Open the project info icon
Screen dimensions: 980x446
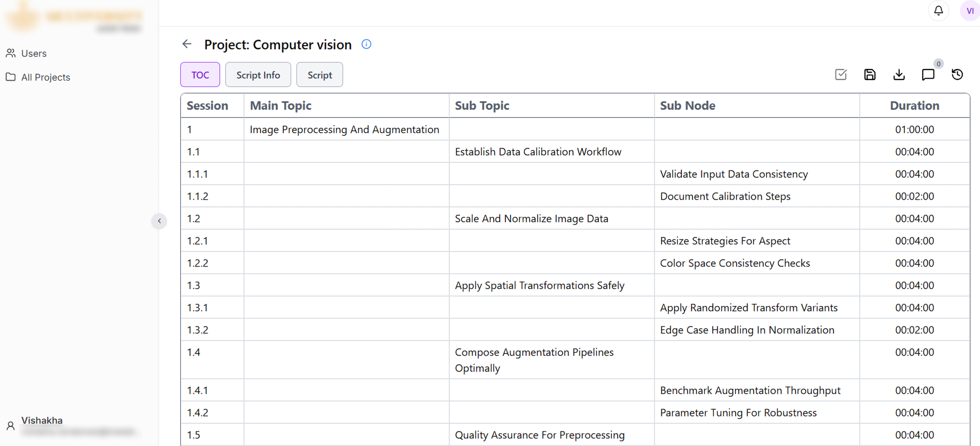pyautogui.click(x=366, y=44)
